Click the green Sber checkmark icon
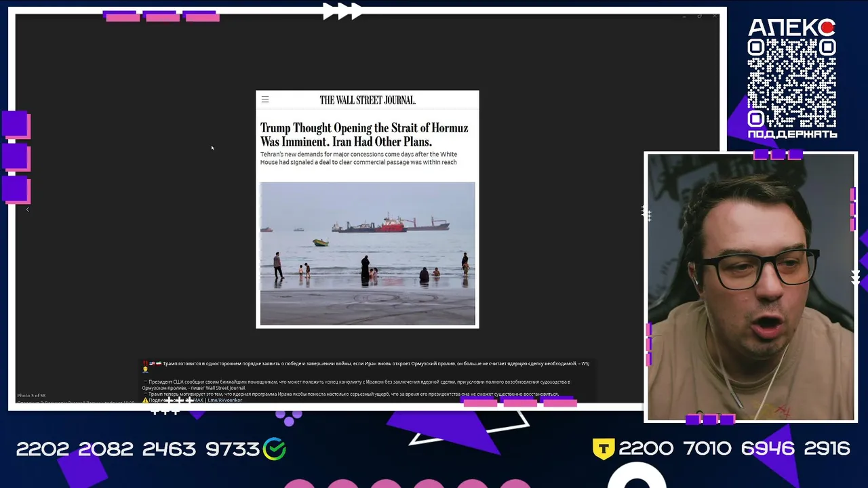Image resolution: width=868 pixels, height=488 pixels. point(275,448)
